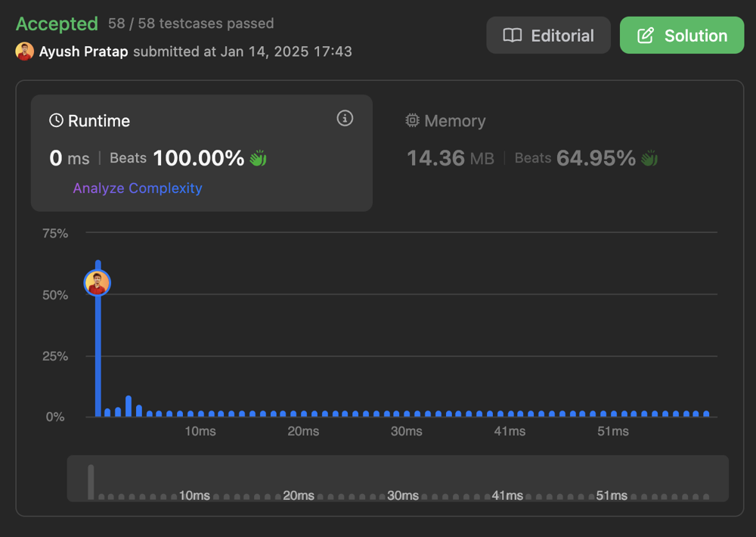Open the Solution submission view
The height and width of the screenshot is (537, 756).
point(681,35)
